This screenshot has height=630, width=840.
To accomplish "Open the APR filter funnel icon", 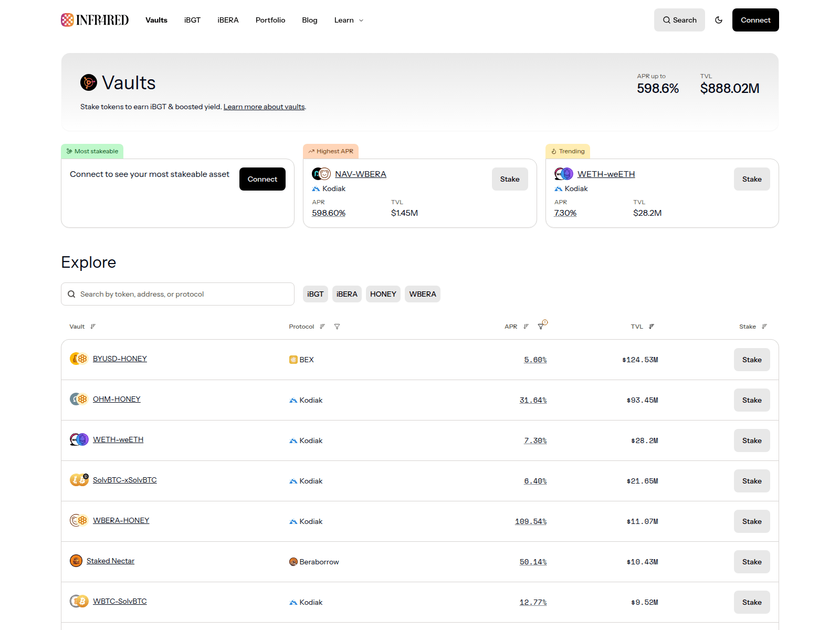I will tap(541, 326).
